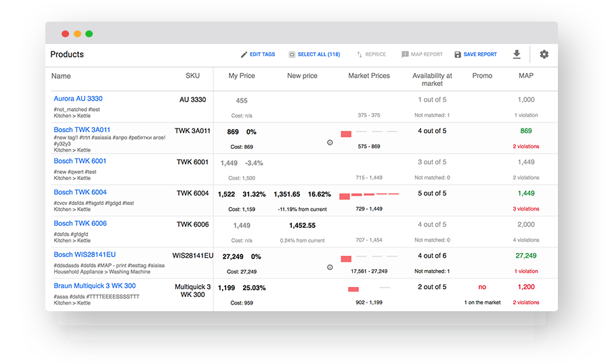Sort by SKU column header
The height and width of the screenshot is (364, 606).
(x=192, y=76)
